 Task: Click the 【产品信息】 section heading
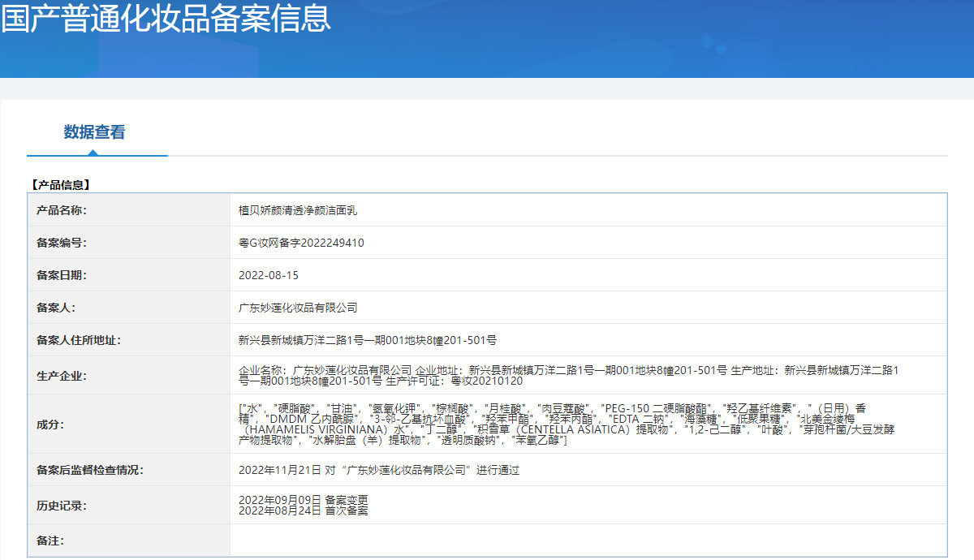(60, 185)
